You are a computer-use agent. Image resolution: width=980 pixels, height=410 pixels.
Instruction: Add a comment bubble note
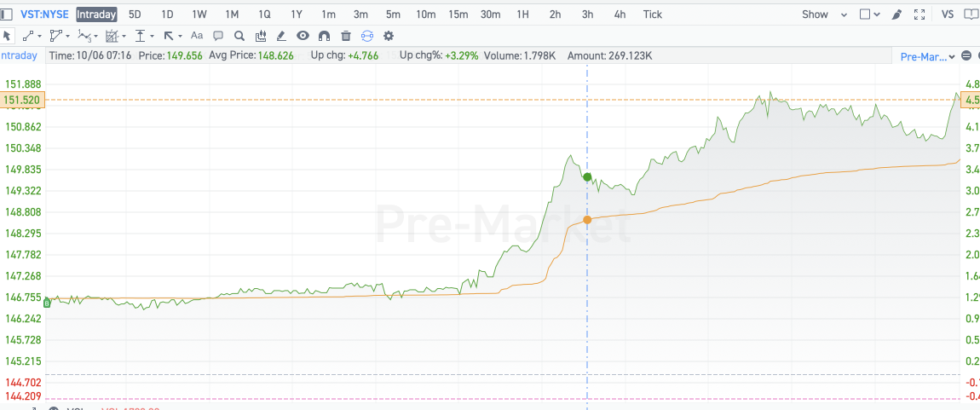click(x=218, y=36)
